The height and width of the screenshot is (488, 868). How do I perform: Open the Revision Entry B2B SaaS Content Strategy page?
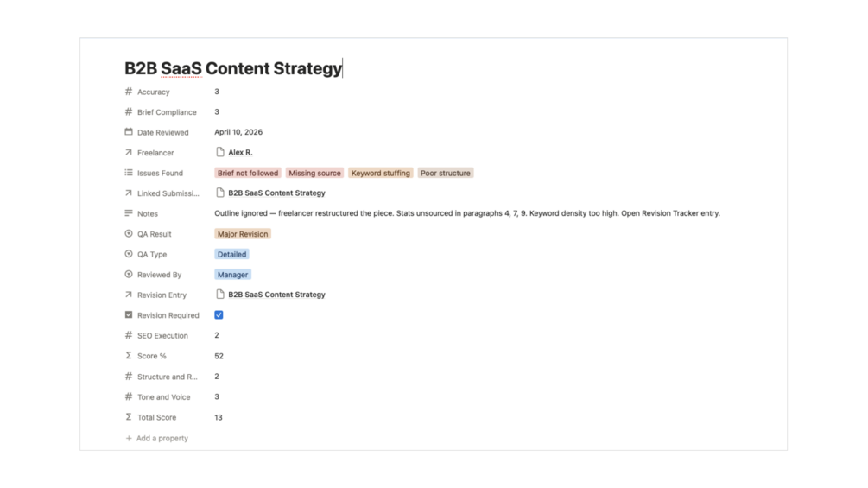pyautogui.click(x=276, y=295)
